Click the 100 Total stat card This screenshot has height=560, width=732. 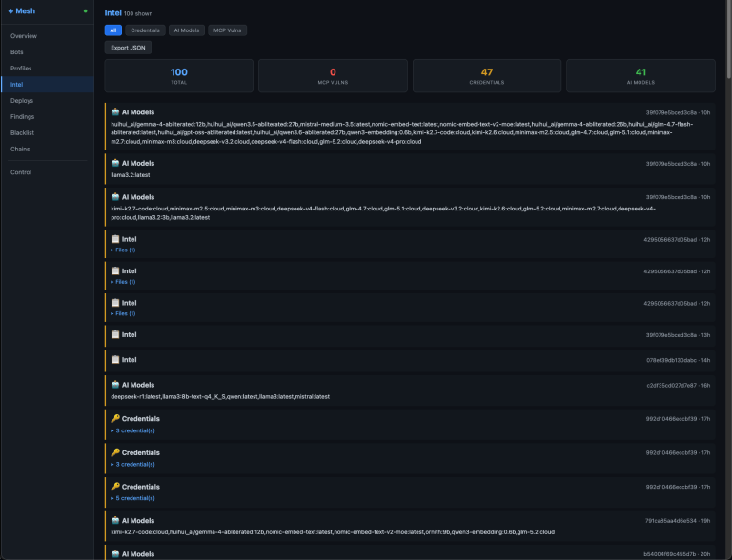coord(179,75)
